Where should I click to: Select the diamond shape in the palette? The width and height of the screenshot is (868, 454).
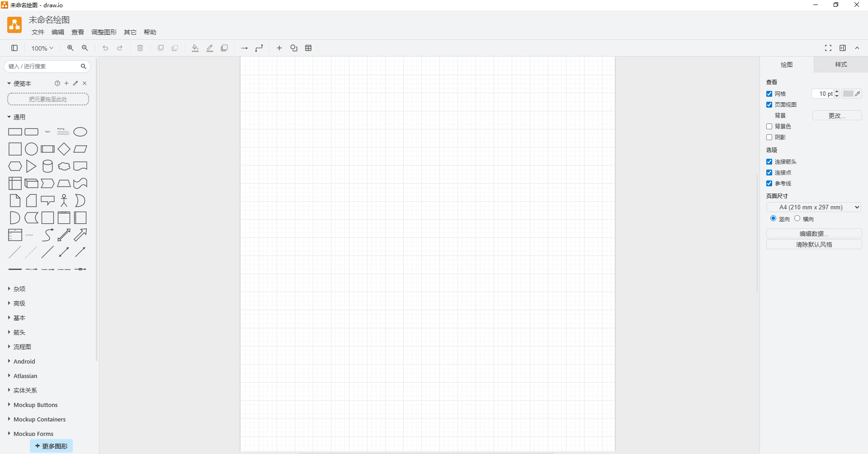[64, 149]
